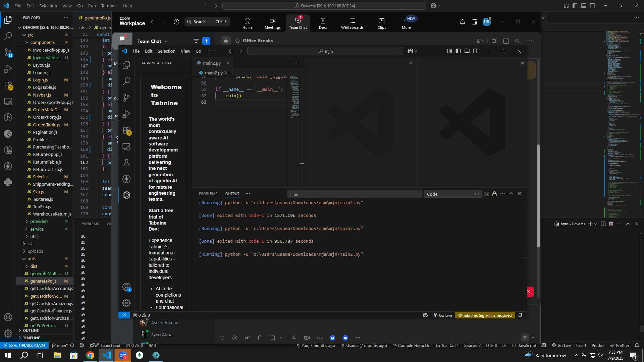Open Zoom Whiteboards

[352, 23]
